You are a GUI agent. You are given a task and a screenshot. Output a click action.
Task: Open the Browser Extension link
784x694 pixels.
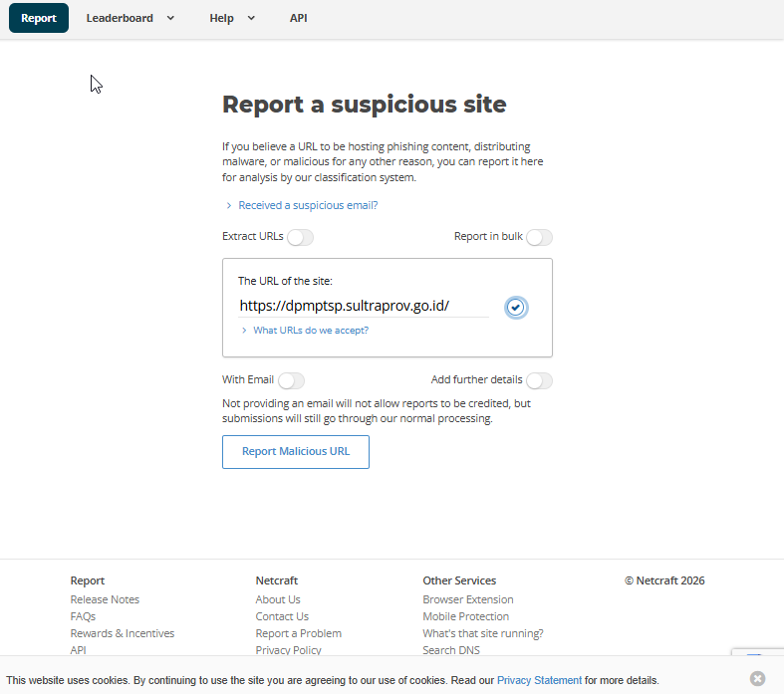click(468, 599)
